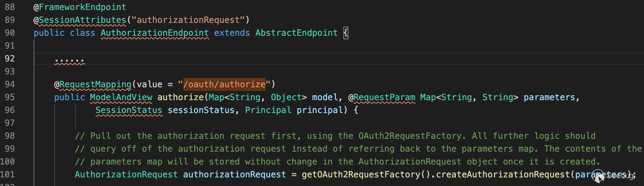Viewport: 644px width, 186px height.
Task: Click line number 94 in gutter
Action: [10, 84]
